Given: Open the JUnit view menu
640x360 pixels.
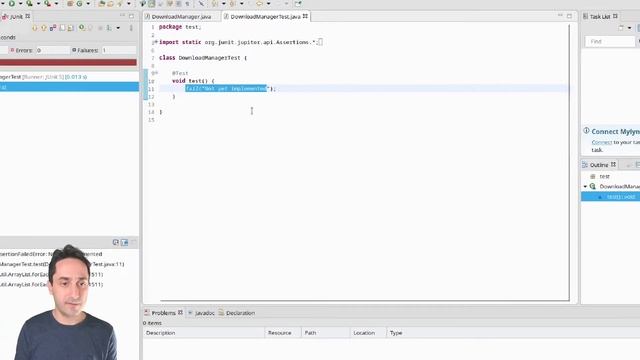Looking at the screenshot, I should click(131, 28).
